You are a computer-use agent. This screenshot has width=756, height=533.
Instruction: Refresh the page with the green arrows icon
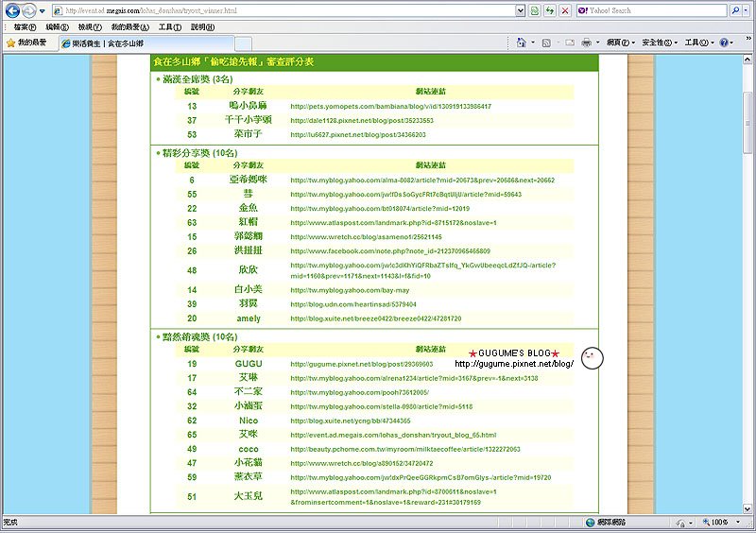pyautogui.click(x=550, y=10)
